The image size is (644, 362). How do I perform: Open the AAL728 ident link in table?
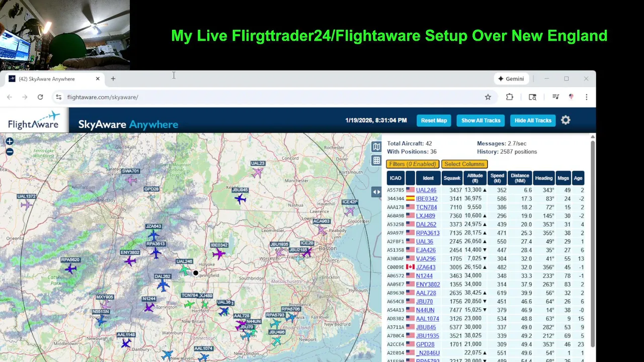click(x=426, y=293)
